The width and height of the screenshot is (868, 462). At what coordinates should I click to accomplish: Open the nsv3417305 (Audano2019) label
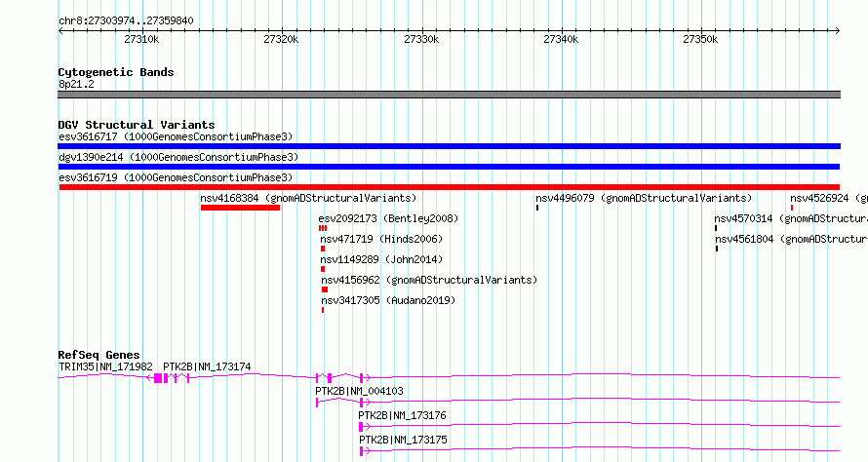[x=388, y=300]
